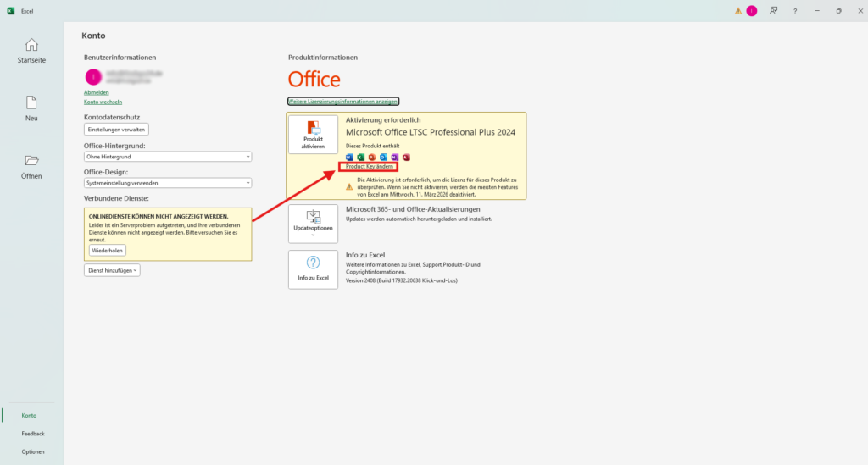Open the Dienst hinzufügen dropdown
This screenshot has height=465, width=868.
coord(112,270)
